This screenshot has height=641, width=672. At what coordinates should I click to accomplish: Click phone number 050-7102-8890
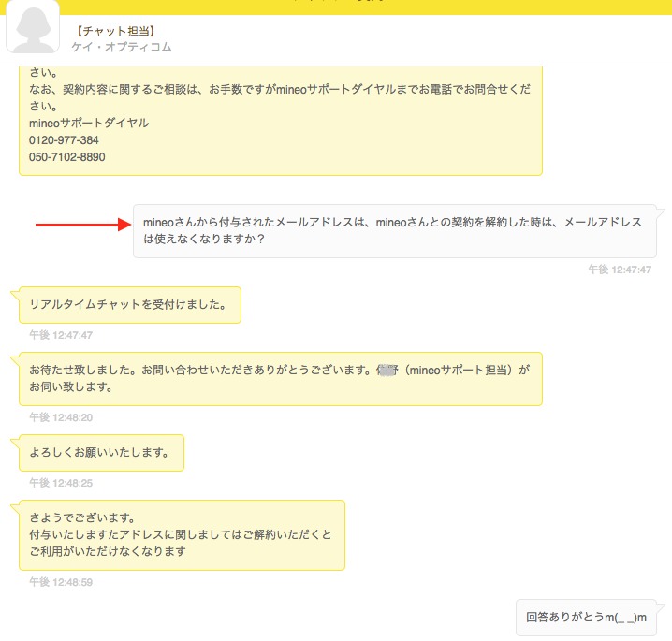click(67, 157)
